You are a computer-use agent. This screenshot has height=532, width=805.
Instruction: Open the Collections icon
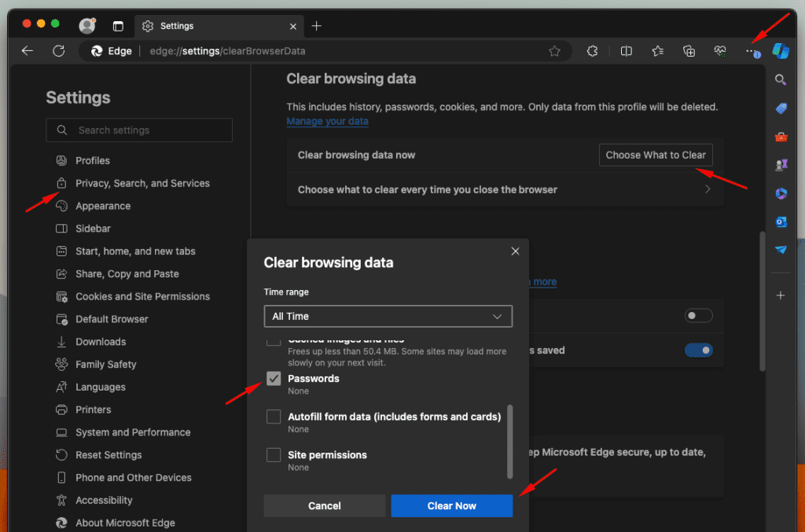[x=689, y=51]
